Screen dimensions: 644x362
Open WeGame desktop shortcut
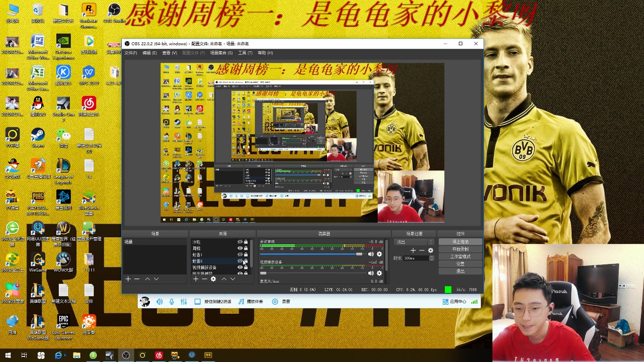[x=38, y=262]
